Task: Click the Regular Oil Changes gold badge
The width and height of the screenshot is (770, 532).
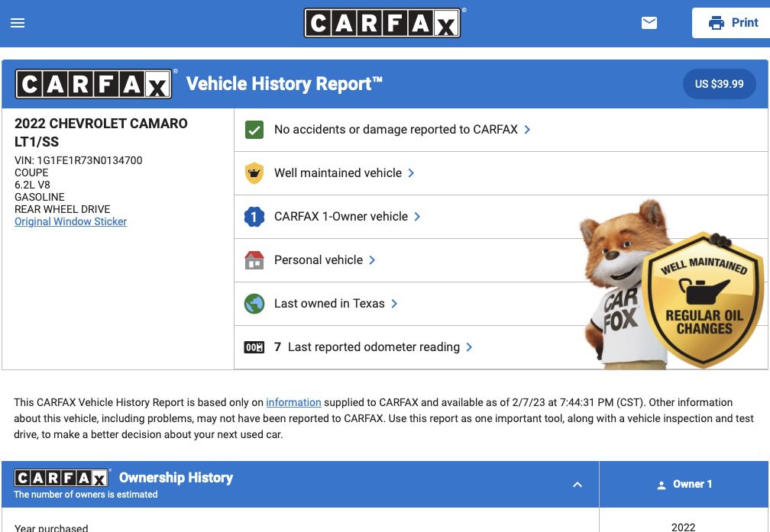Action: (704, 299)
